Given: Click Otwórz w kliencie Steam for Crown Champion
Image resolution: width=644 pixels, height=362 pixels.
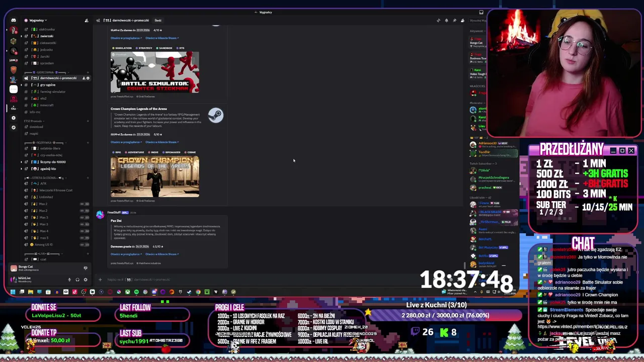Looking at the screenshot, I should (162, 142).
